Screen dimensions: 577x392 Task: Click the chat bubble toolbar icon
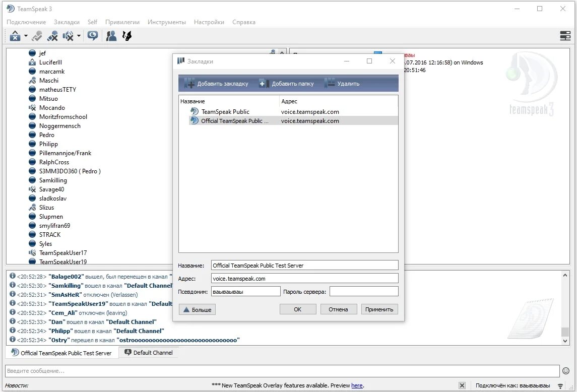click(x=92, y=36)
